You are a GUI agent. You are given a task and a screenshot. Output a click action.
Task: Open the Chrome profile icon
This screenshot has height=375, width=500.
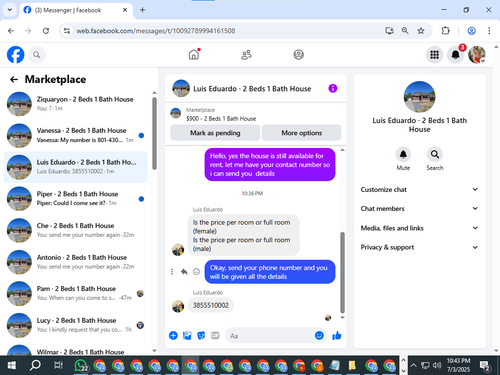point(471,31)
